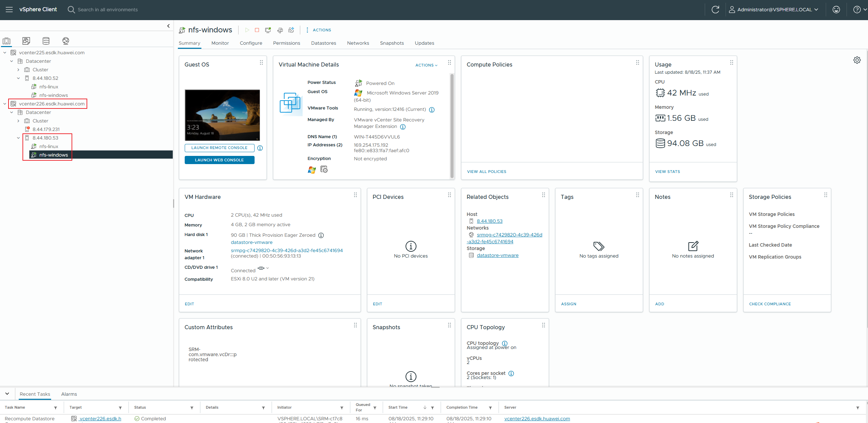Switch to VMs and Templates view icon
Image resolution: width=868 pixels, height=423 pixels.
tap(26, 41)
